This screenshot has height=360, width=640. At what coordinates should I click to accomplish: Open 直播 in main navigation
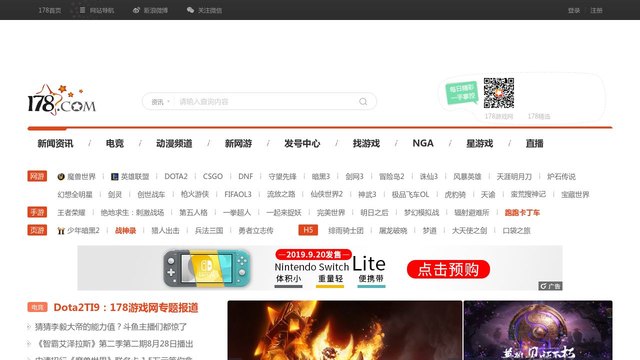(534, 144)
